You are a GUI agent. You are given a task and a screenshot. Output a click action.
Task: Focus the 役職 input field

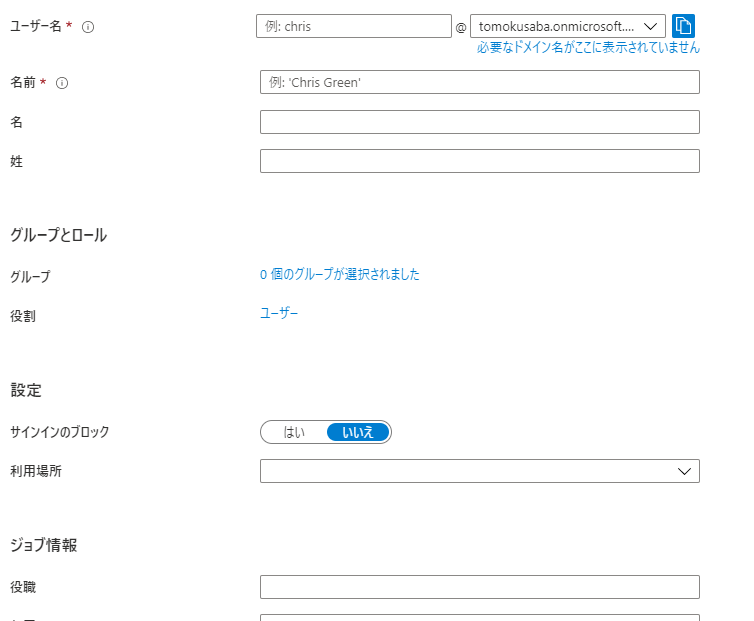[x=479, y=587]
